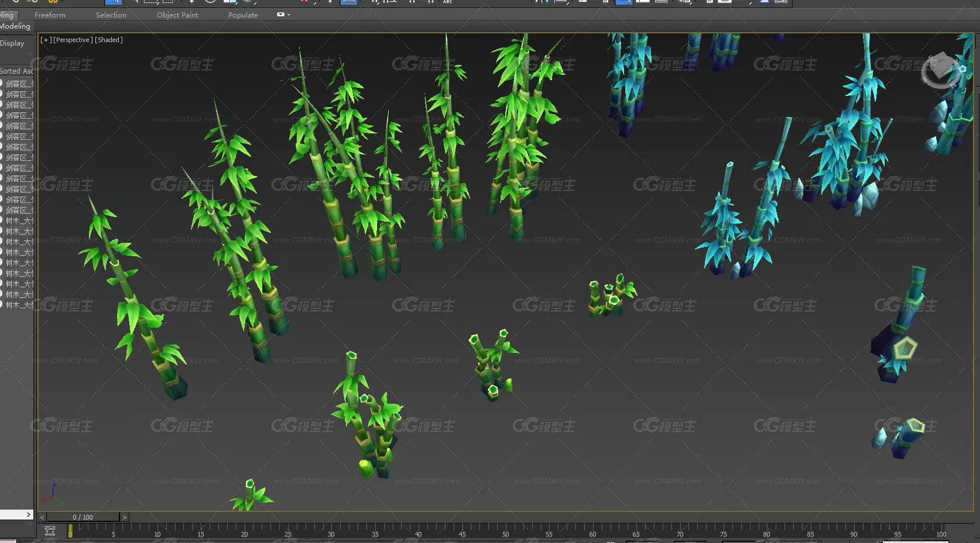Image resolution: width=980 pixels, height=543 pixels.
Task: Open the [+] viewport general menu
Action: point(46,40)
